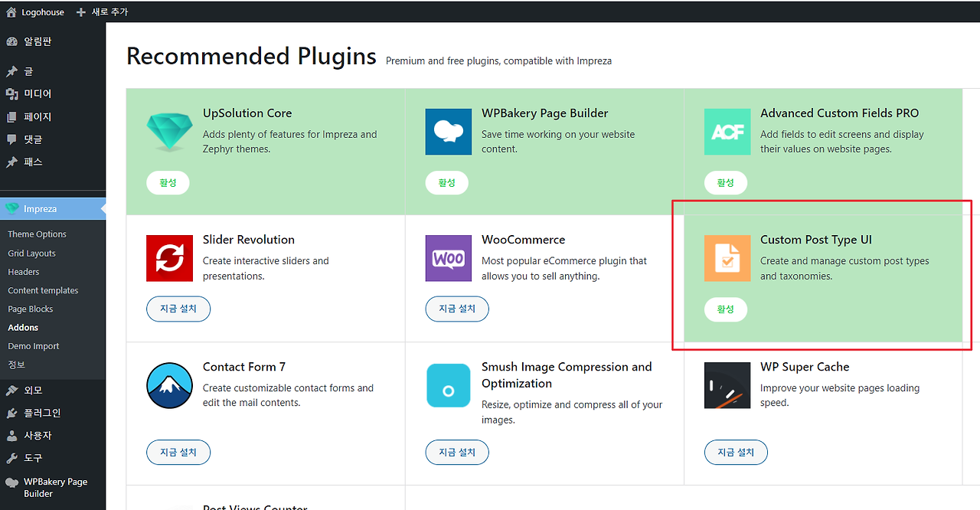Screen dimensions: 980x510
Task: Click the WooCommerce title text
Action: pyautogui.click(x=524, y=240)
